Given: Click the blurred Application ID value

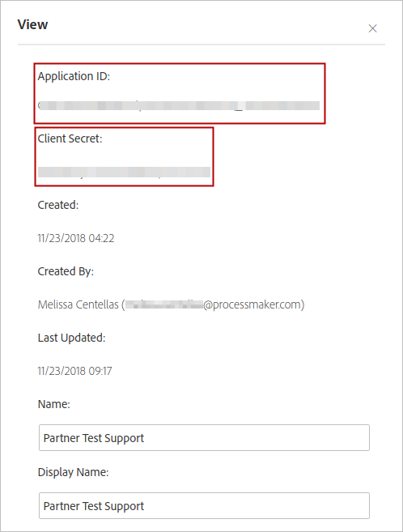Looking at the screenshot, I should (179, 105).
